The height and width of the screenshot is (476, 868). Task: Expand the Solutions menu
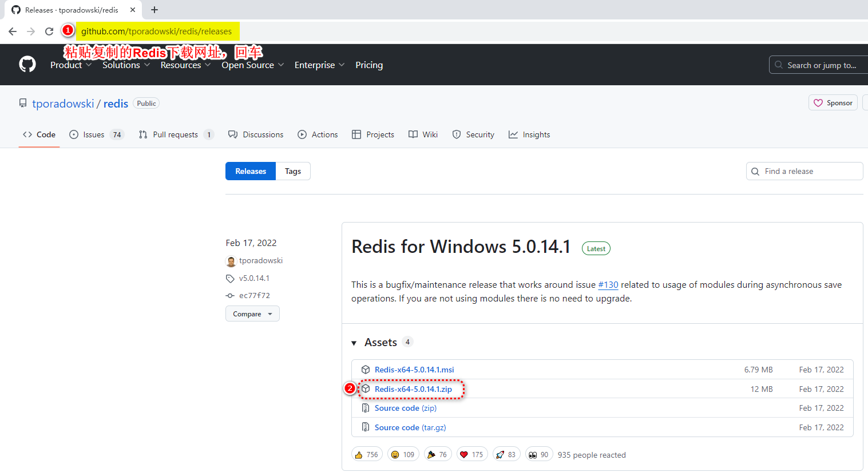click(126, 65)
